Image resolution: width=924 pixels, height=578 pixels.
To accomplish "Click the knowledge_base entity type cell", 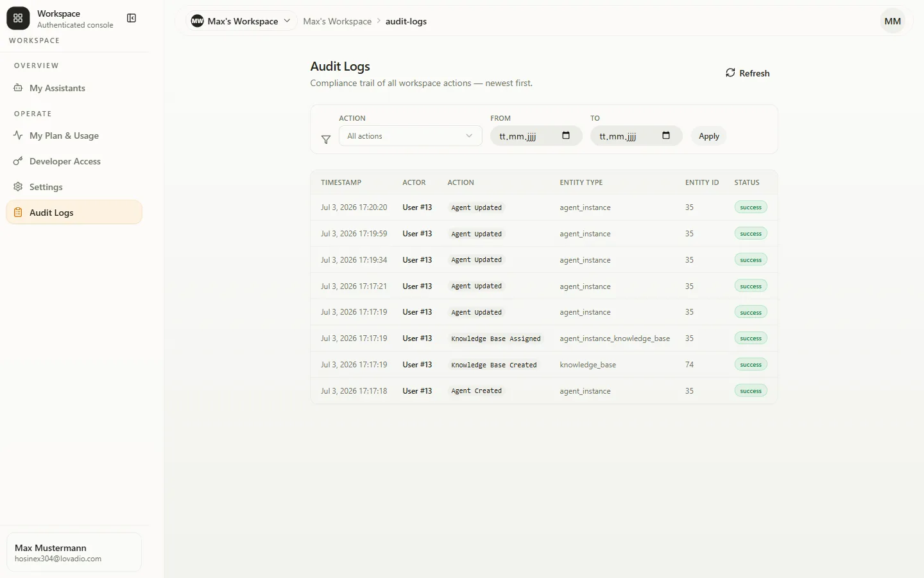I will [x=588, y=365].
